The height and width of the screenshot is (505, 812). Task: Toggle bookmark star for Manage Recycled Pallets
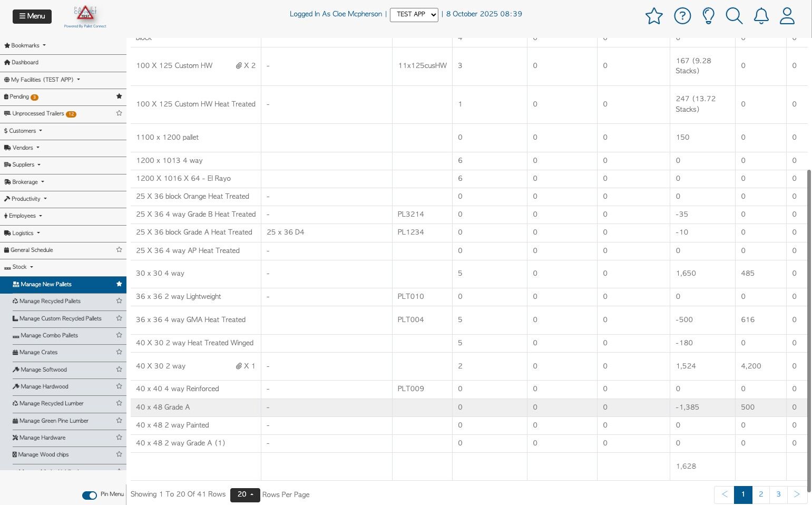pos(119,301)
